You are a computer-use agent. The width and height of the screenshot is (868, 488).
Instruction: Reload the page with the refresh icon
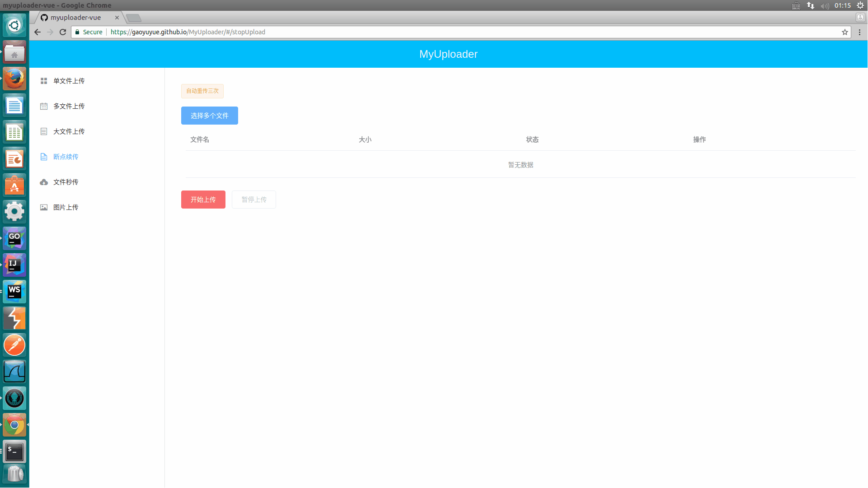(63, 32)
